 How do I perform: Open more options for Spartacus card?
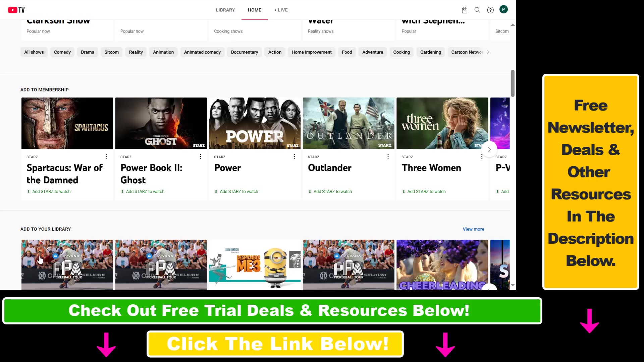coord(107,157)
